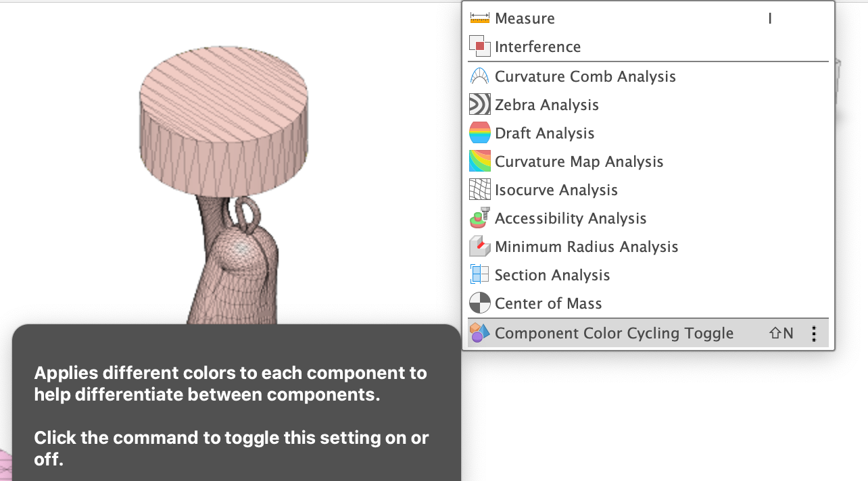
Task: Select the Measure tool icon
Action: (479, 18)
